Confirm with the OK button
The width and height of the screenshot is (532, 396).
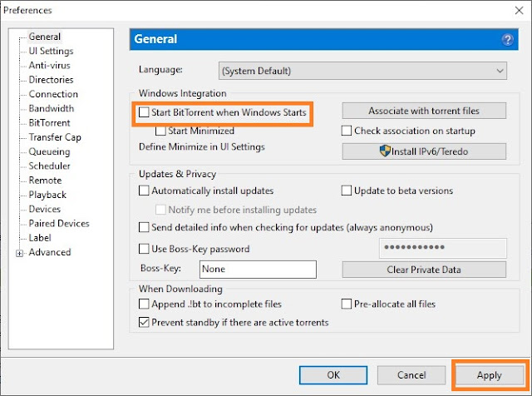(x=333, y=375)
